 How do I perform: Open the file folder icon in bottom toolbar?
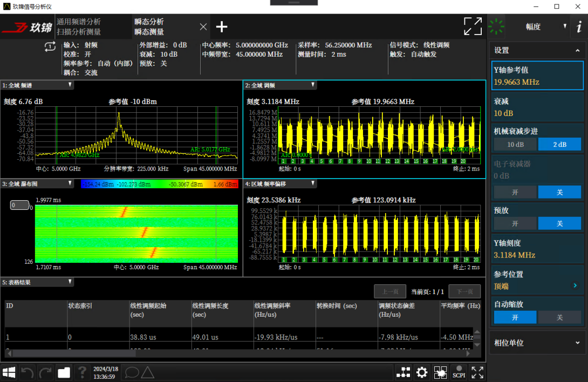coord(64,372)
